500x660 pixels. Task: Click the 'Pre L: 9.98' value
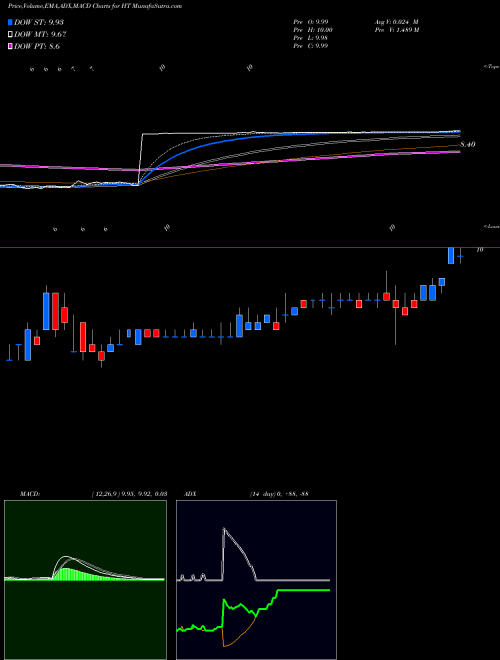[311, 38]
